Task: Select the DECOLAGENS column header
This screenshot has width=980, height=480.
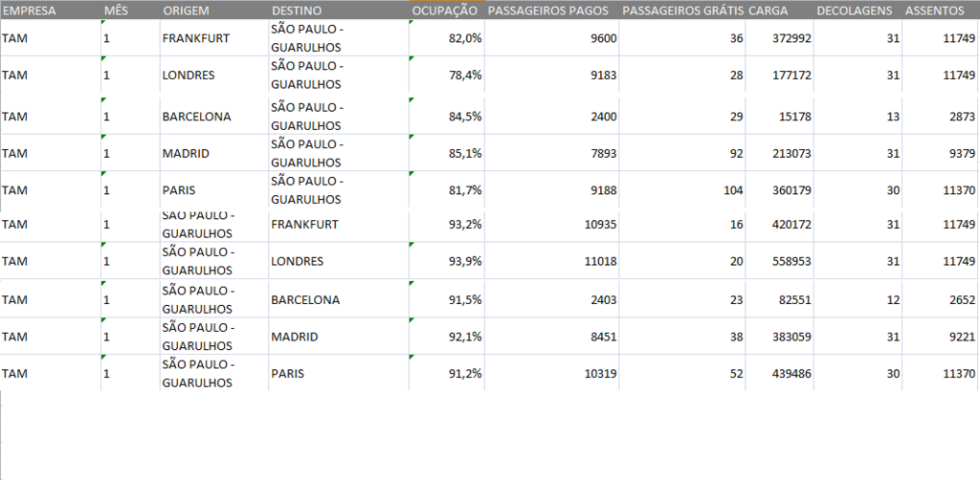Action: (857, 11)
